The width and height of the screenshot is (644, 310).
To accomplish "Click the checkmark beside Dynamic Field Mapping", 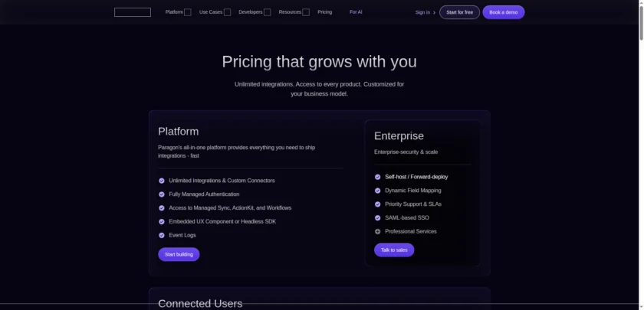I will coord(377,191).
